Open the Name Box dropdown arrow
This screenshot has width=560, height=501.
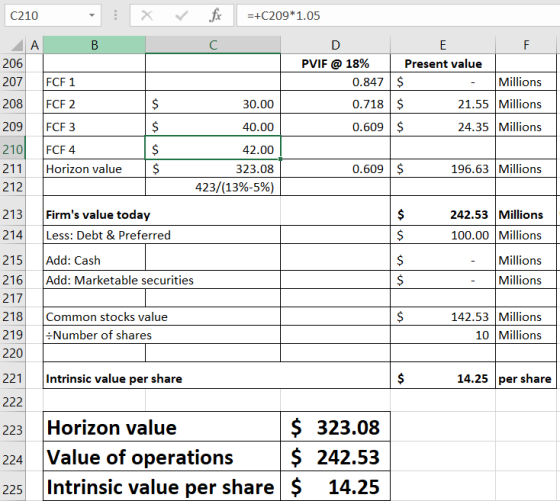[92, 15]
